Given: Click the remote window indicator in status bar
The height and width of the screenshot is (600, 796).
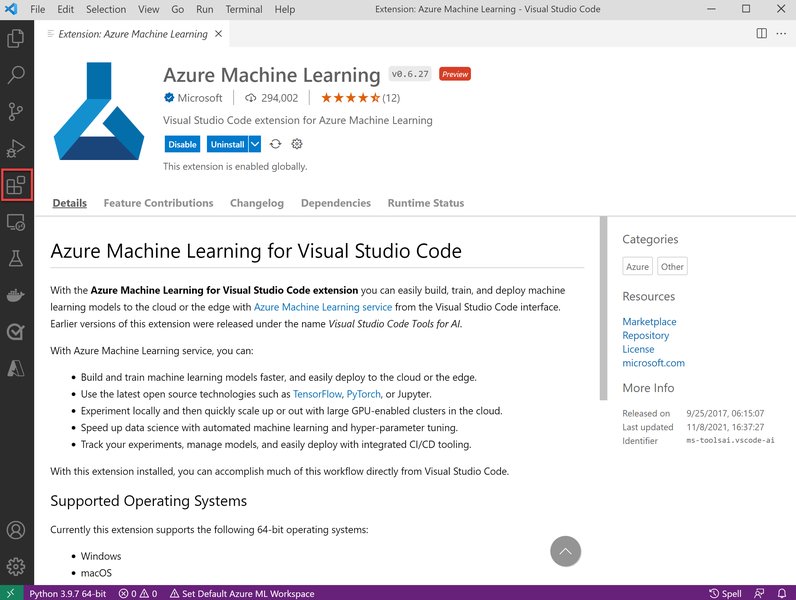Looking at the screenshot, I should pos(11,593).
